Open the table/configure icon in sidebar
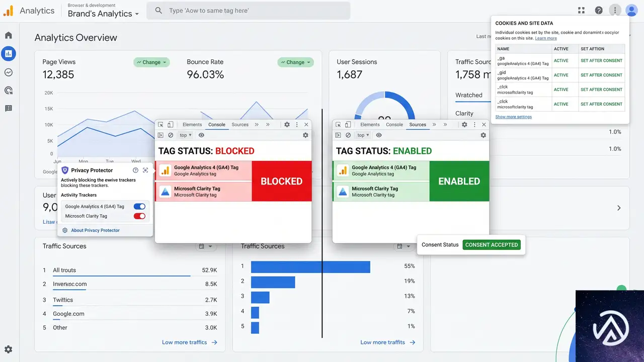Viewport: 644px width, 362px height. pos(9,108)
